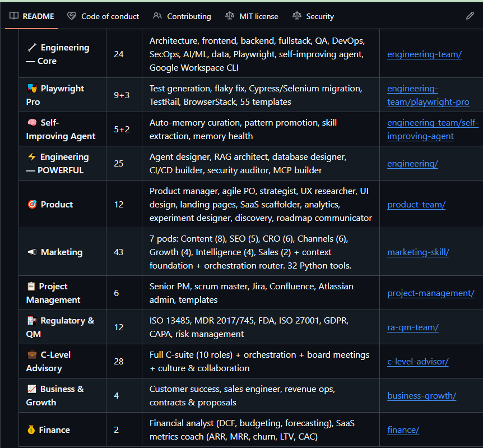
Task: Click the heart icon beside Code of conduct
Action: click(x=72, y=16)
